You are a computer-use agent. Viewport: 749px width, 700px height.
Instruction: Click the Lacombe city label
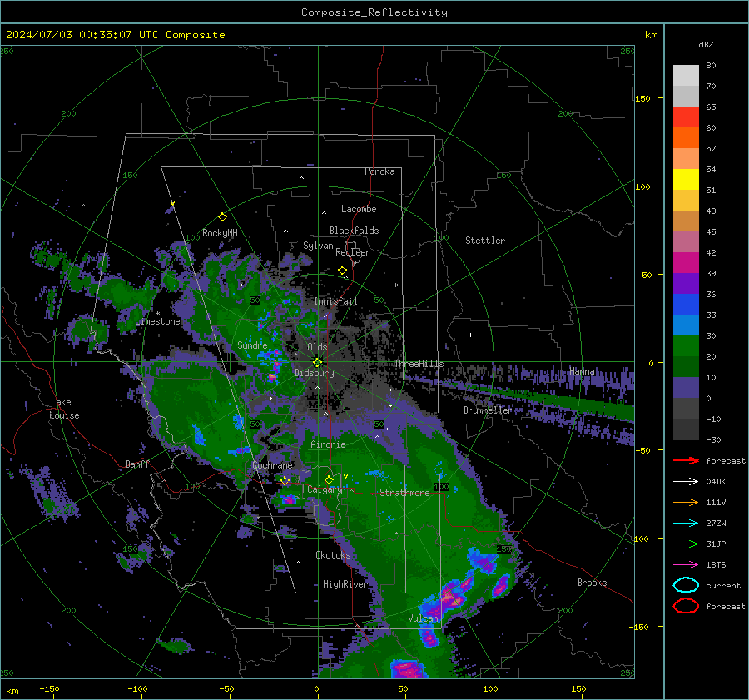tap(359, 209)
